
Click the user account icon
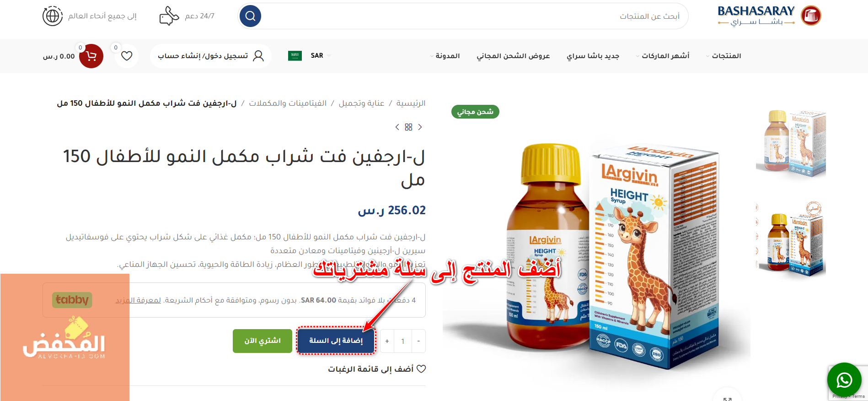[x=258, y=56]
